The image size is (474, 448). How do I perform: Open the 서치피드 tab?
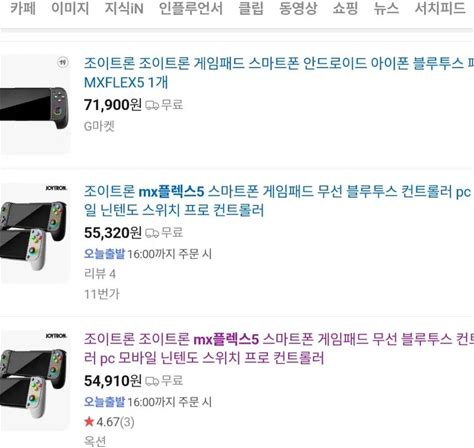[x=440, y=8]
